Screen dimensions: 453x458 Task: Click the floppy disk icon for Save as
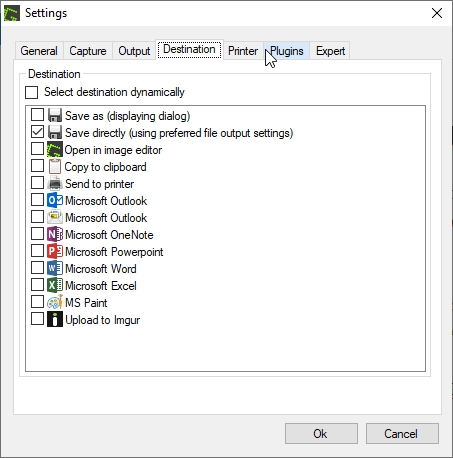55,115
